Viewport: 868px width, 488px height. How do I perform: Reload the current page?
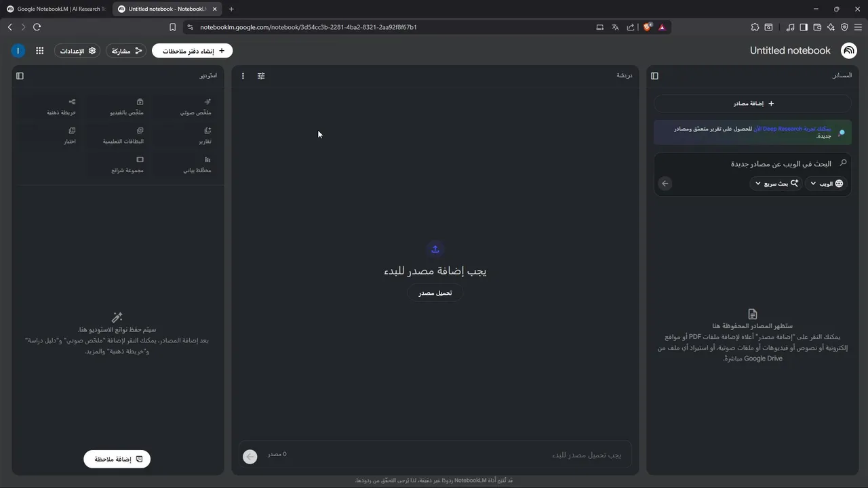(x=37, y=27)
